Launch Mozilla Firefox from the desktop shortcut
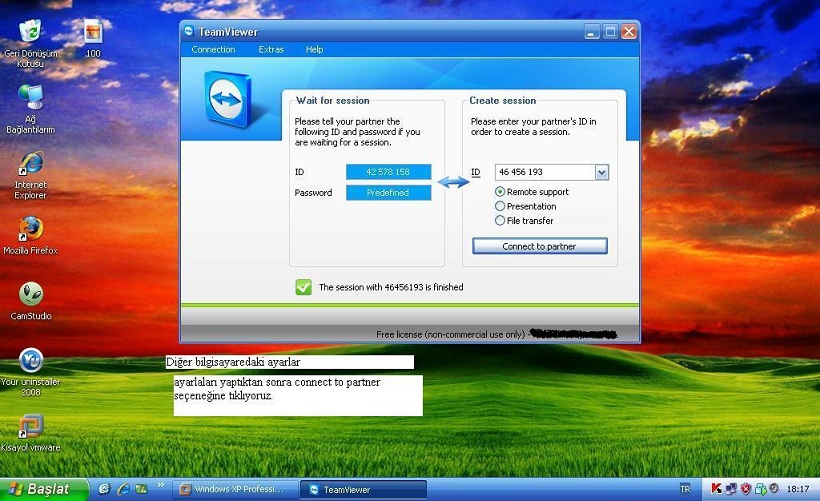820x501 pixels. [x=30, y=229]
